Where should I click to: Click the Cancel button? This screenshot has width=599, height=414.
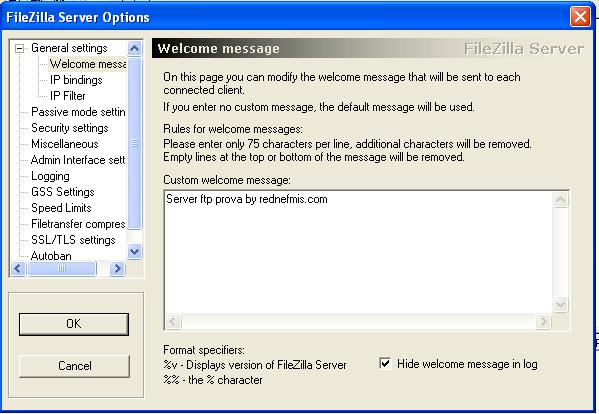74,366
